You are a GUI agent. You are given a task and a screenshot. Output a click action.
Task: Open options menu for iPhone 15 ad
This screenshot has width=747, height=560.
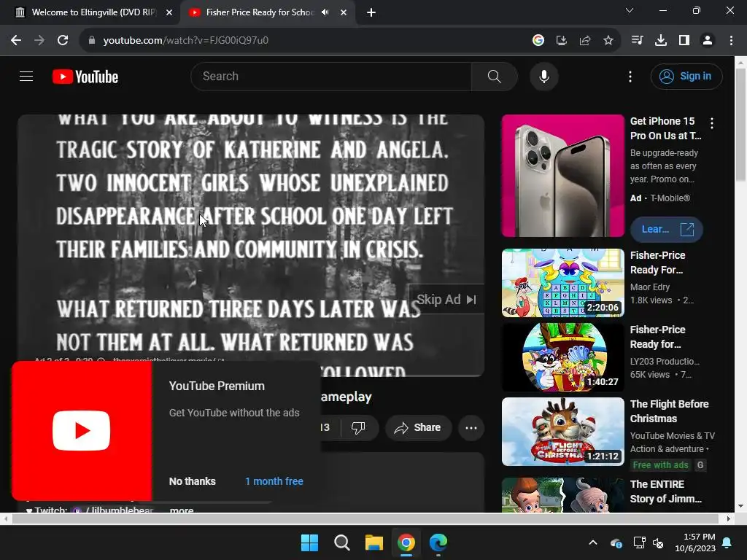tap(712, 123)
